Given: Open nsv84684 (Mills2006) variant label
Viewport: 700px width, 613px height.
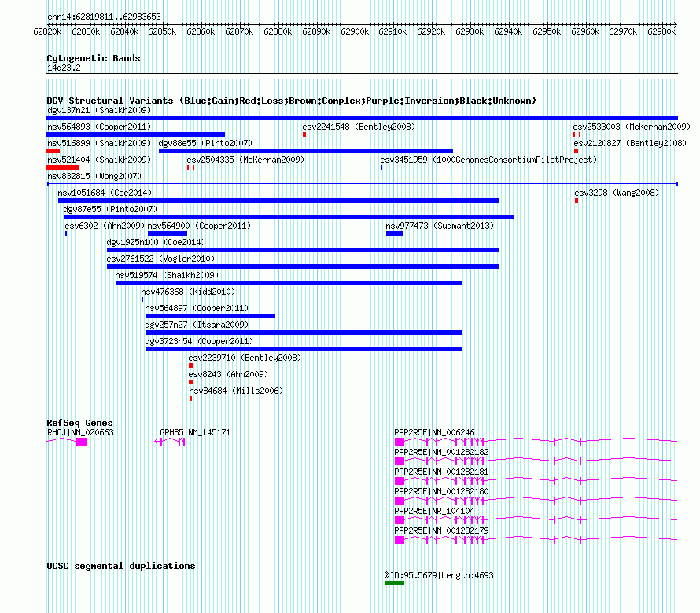Looking at the screenshot, I should tap(236, 391).
